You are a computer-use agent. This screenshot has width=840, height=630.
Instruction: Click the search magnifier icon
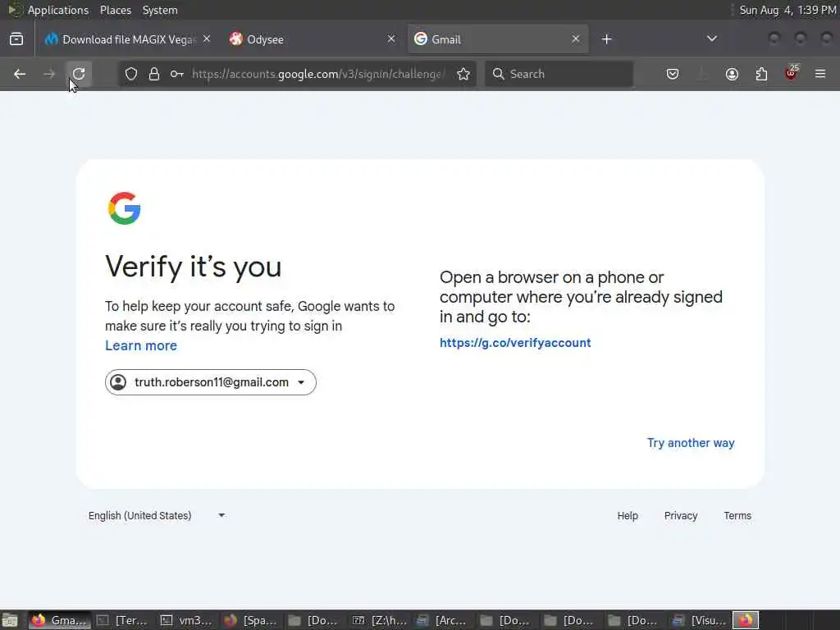(498, 74)
